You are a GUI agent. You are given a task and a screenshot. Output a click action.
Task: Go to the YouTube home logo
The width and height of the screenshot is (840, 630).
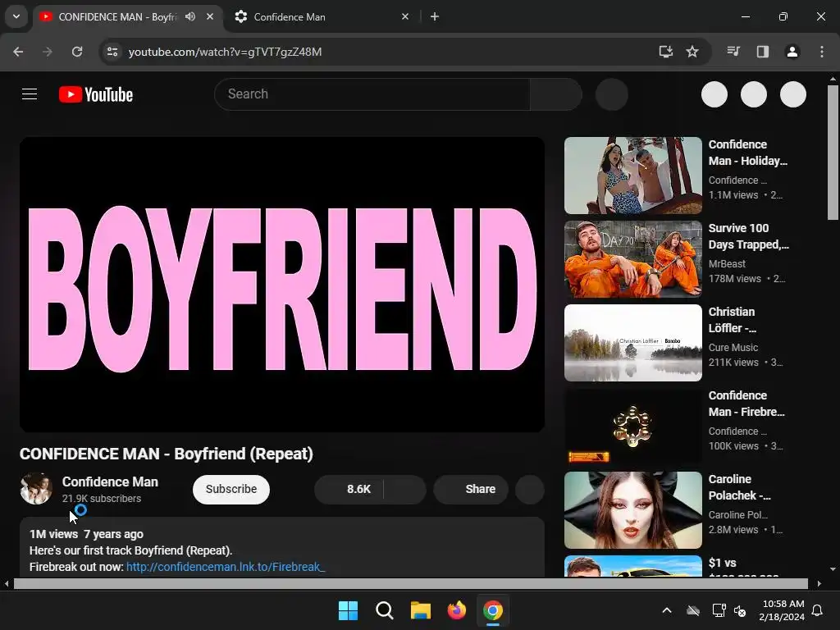(x=96, y=94)
